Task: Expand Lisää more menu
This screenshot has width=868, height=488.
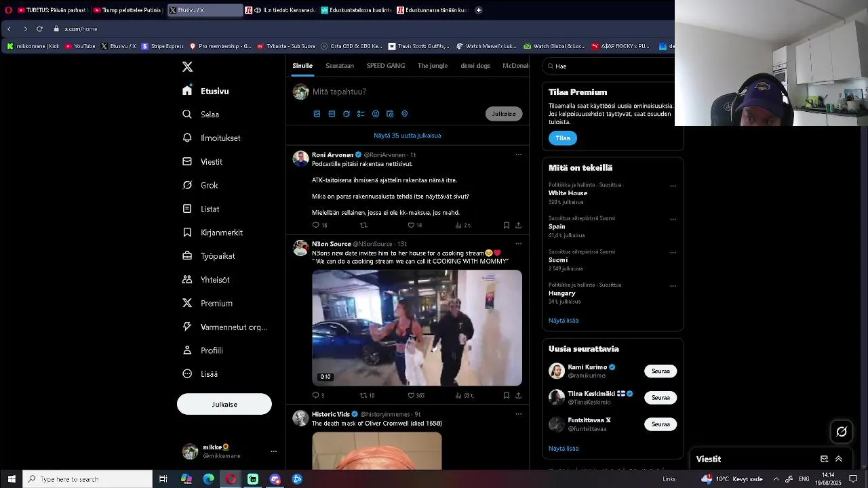Action: click(x=200, y=373)
